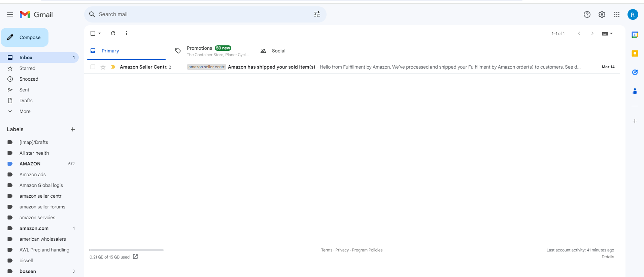Switch to the Promotions tab
Image resolution: width=644 pixels, height=277 pixels.
point(211,51)
